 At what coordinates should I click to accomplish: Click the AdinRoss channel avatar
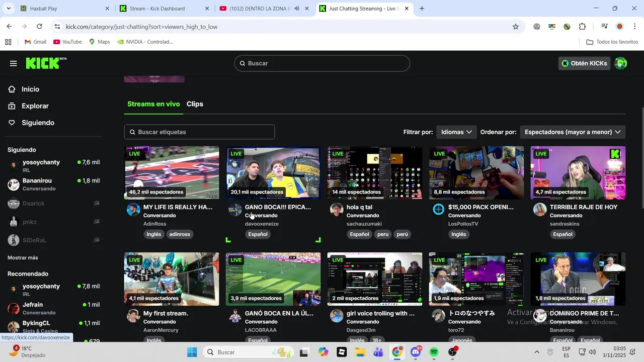click(x=133, y=210)
